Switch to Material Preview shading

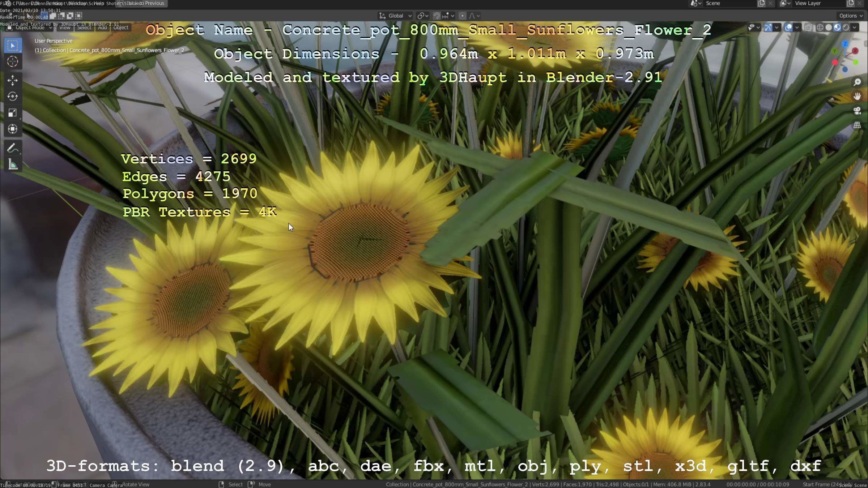click(x=837, y=27)
